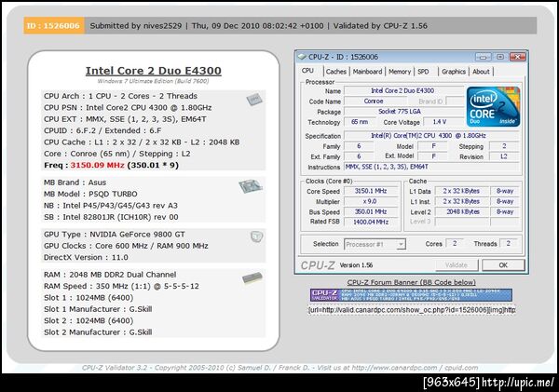The width and height of the screenshot is (559, 392).
Task: Click the Name field Intel Core 2 Duo E4300
Action: (403, 91)
